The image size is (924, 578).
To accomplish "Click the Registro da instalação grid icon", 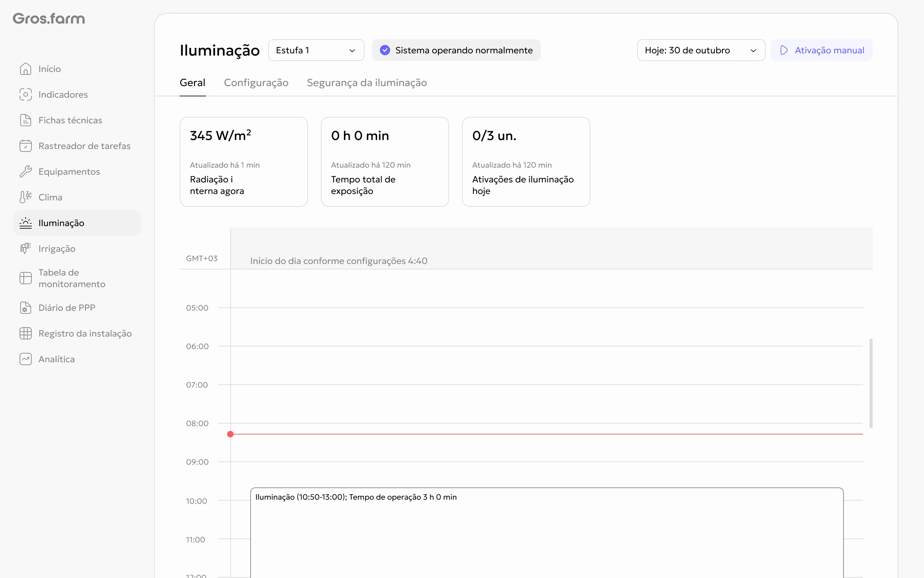I will 26,333.
